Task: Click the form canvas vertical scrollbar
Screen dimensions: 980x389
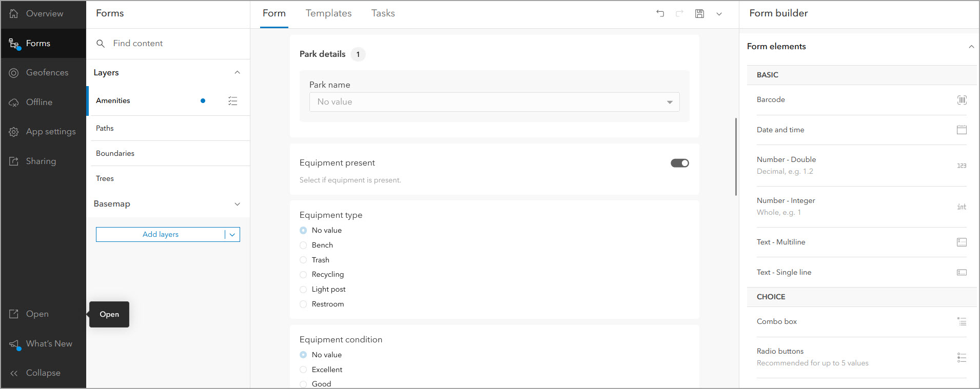Action: (x=736, y=156)
